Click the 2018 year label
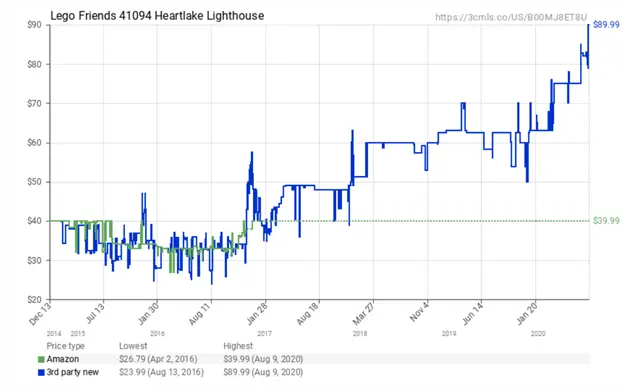 [360, 334]
